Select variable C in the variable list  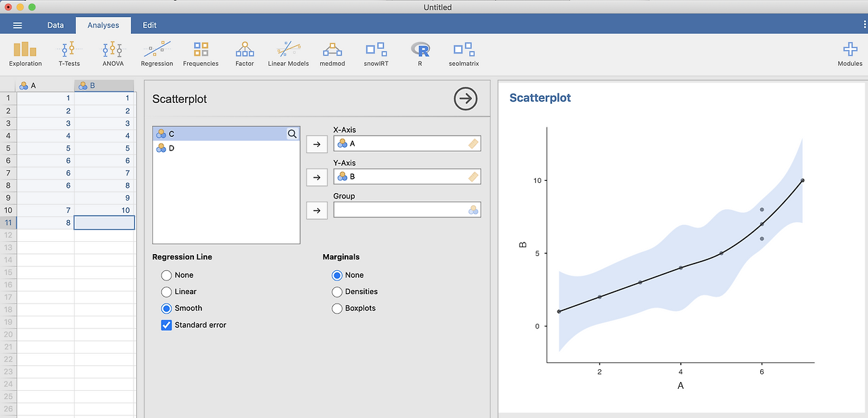coord(226,134)
